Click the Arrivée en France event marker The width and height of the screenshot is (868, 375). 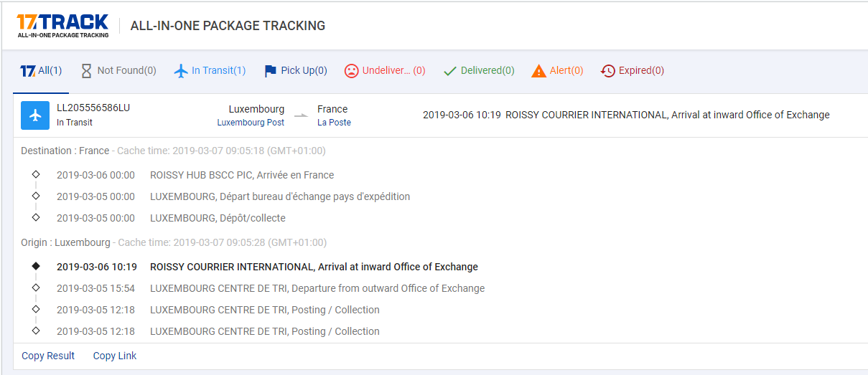click(36, 174)
